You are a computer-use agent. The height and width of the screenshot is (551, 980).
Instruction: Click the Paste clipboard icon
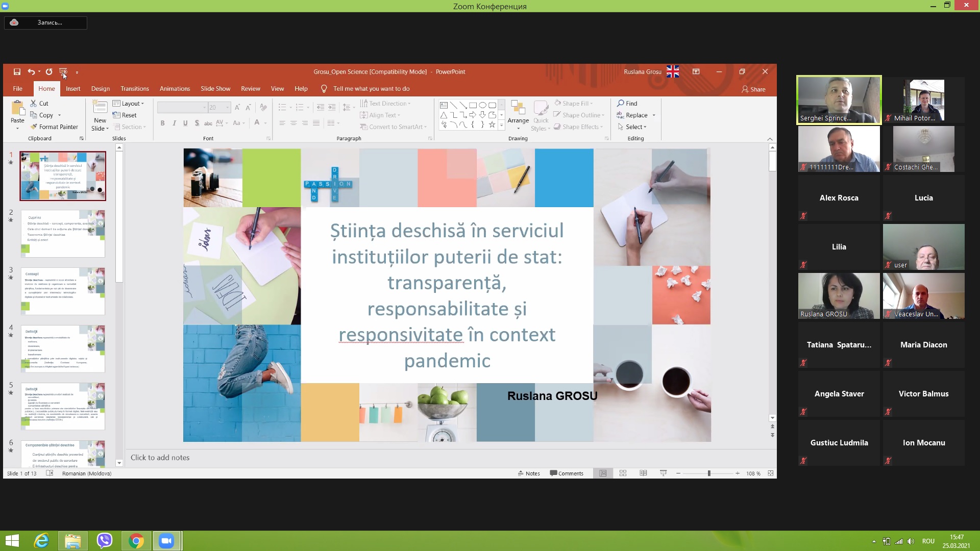click(17, 109)
